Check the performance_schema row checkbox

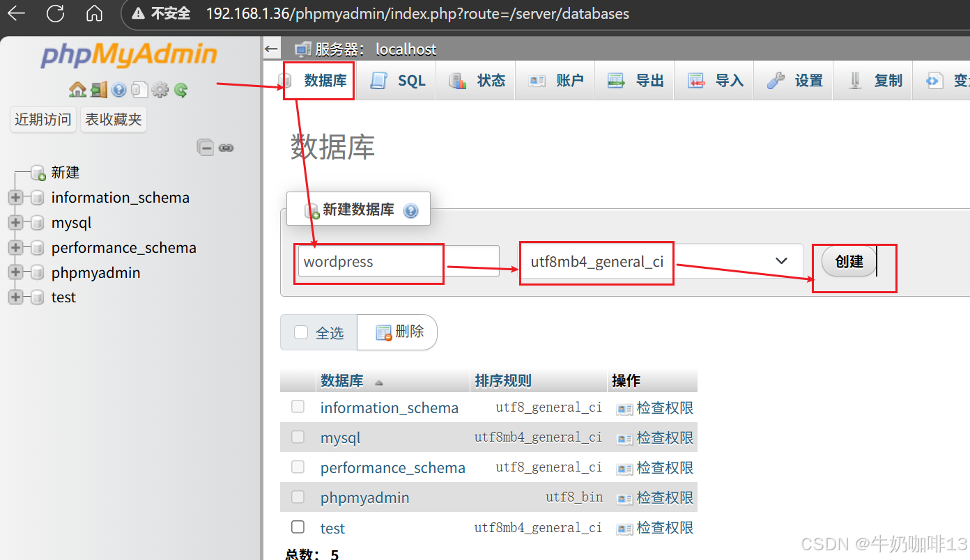[298, 467]
